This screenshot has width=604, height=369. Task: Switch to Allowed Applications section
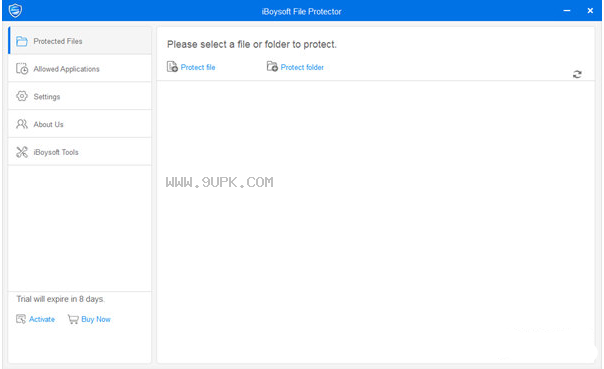tap(80, 69)
